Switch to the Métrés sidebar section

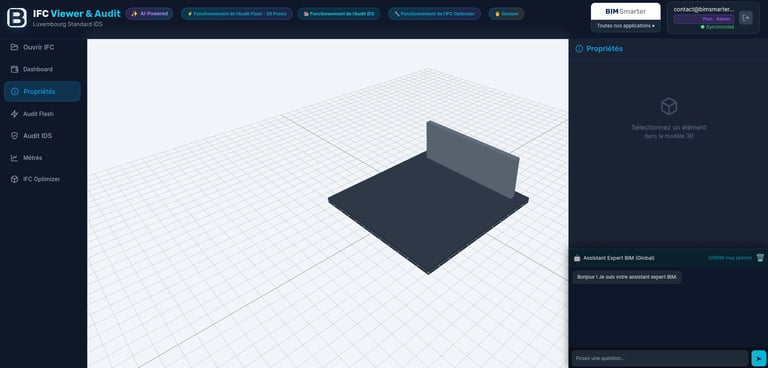42,158
